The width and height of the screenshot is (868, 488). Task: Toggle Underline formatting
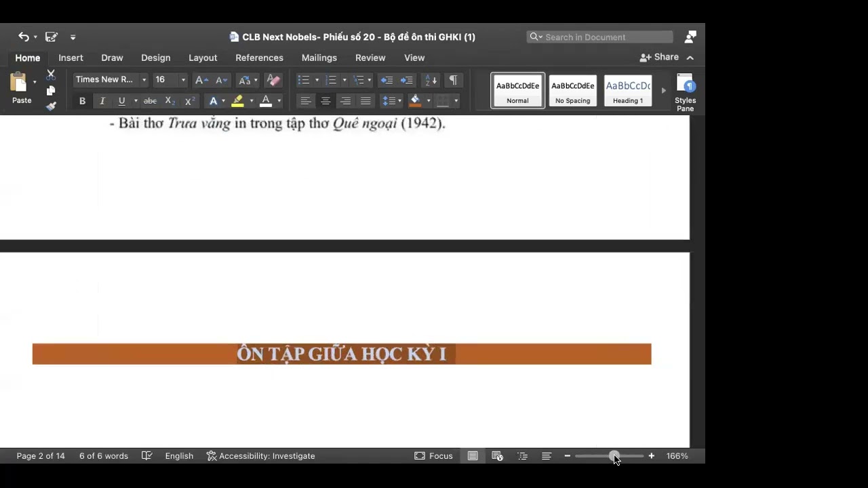coord(121,101)
